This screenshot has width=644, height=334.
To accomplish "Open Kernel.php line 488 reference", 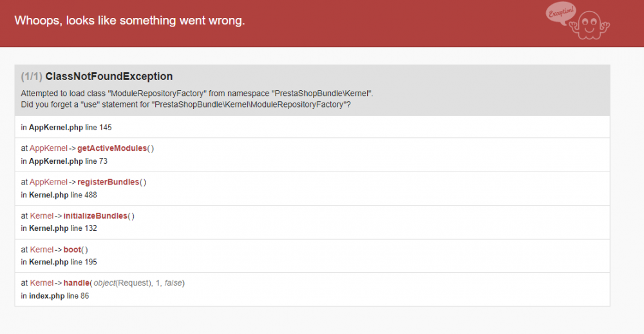I will [x=59, y=195].
